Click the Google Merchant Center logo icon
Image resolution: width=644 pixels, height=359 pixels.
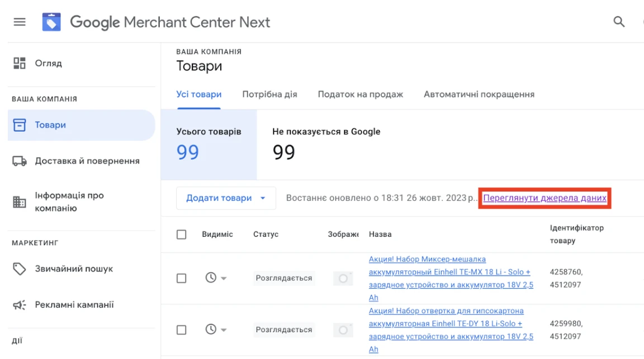[x=51, y=22]
